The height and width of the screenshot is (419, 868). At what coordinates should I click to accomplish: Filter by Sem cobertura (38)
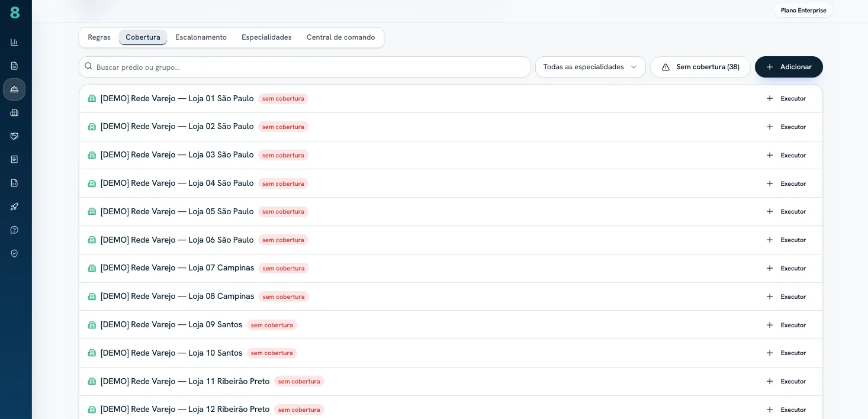click(x=700, y=67)
